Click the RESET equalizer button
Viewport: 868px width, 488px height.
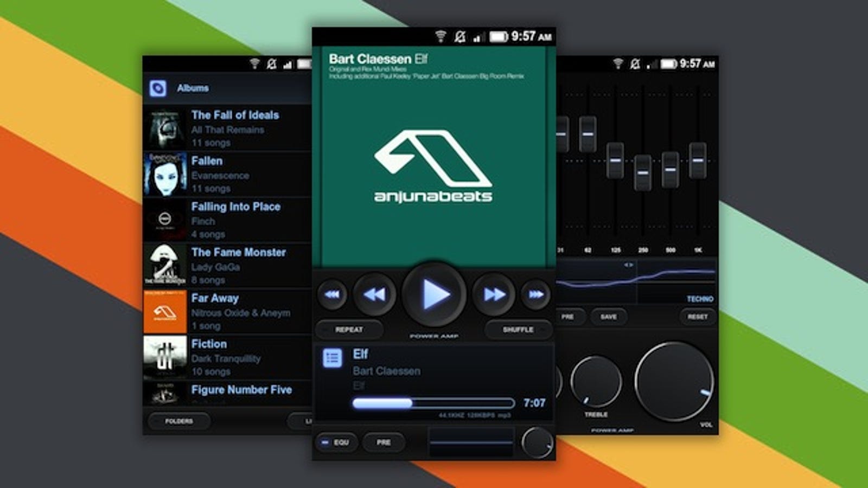coord(698,317)
